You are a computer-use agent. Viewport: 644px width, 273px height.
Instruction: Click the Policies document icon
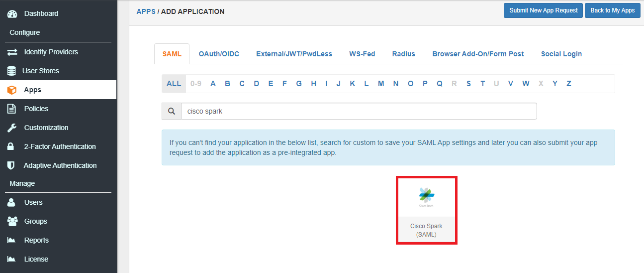tap(11, 109)
